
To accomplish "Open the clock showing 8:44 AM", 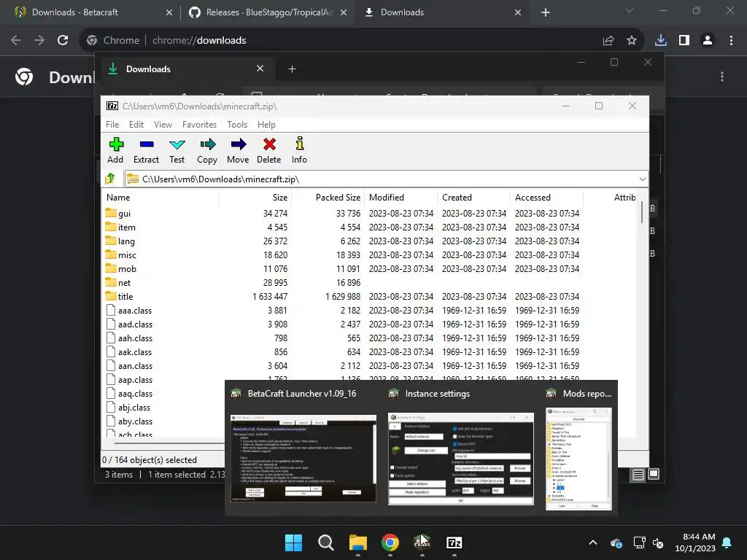I will click(695, 542).
